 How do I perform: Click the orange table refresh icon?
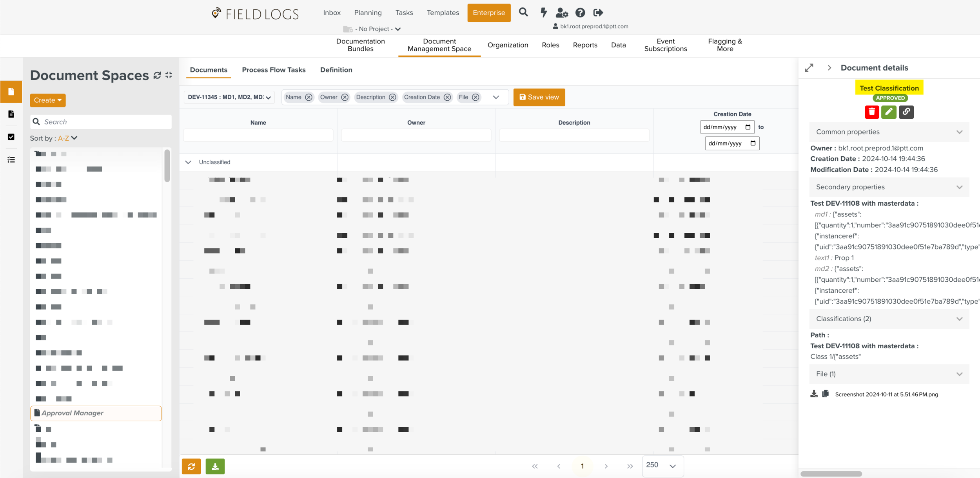[191, 466]
